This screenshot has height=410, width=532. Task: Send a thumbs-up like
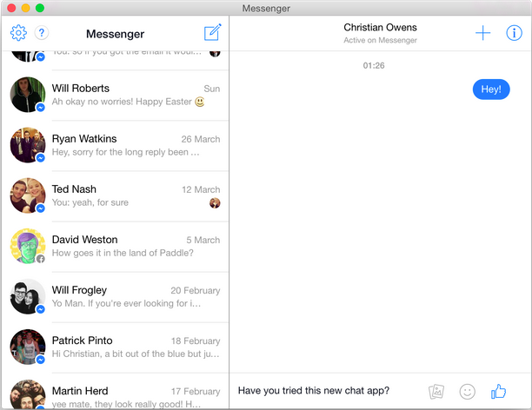click(x=498, y=392)
